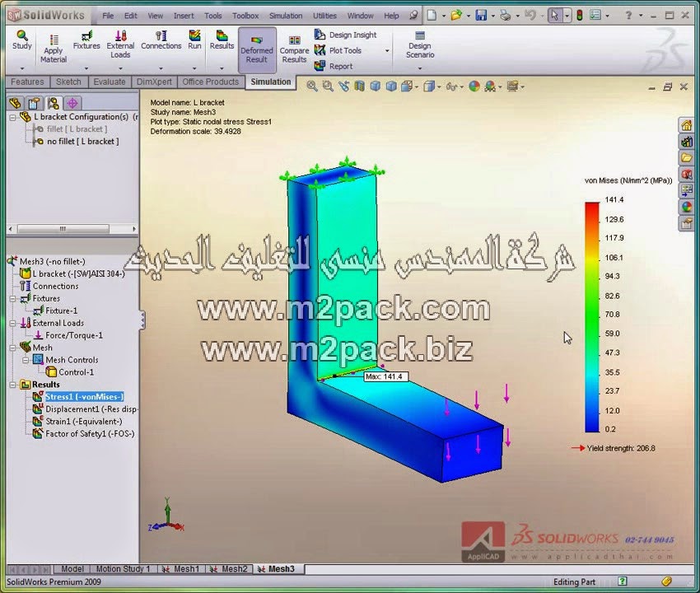Click the New document icon

coord(432,16)
